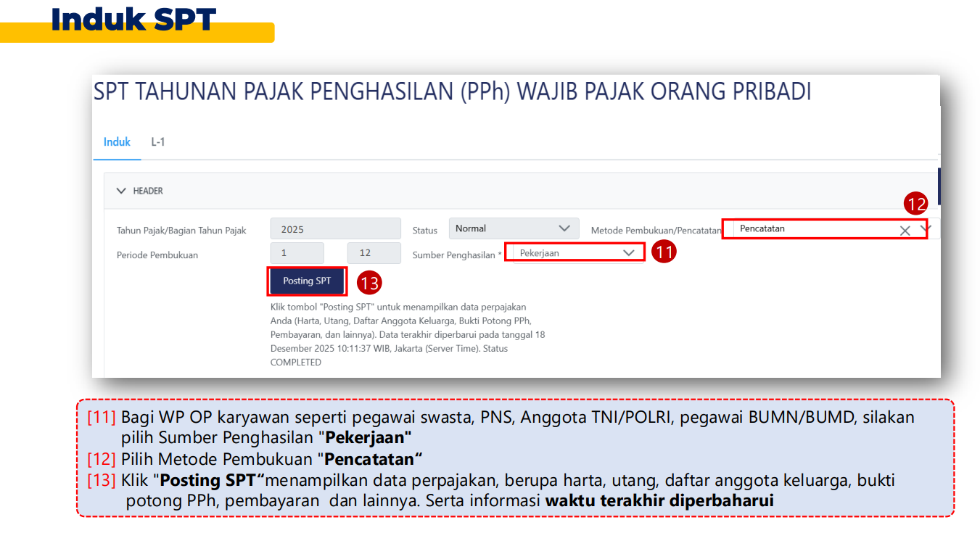The height and width of the screenshot is (533, 980).
Task: Click the SPT Tahunan Pajak Penghasilan page title
Action: pos(452,92)
